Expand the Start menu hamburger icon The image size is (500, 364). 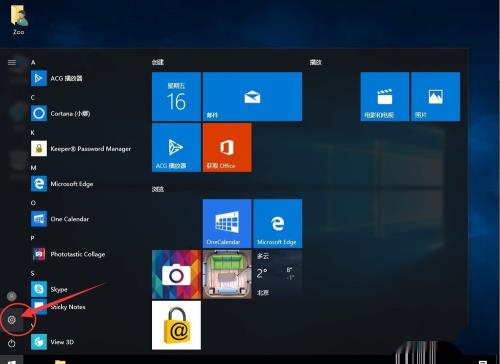[12, 62]
